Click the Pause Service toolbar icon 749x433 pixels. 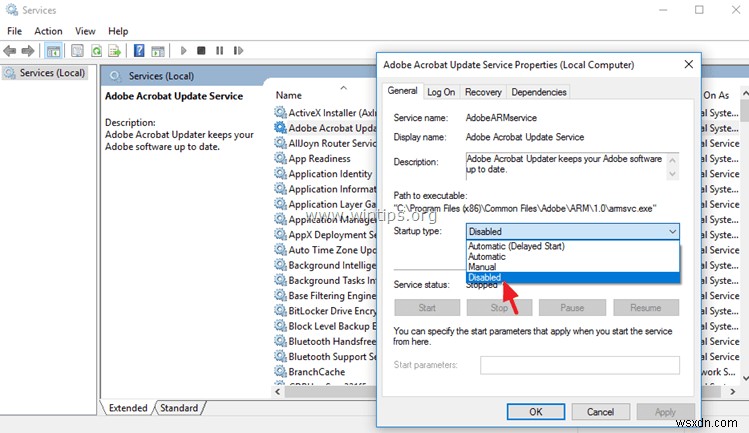click(x=219, y=50)
